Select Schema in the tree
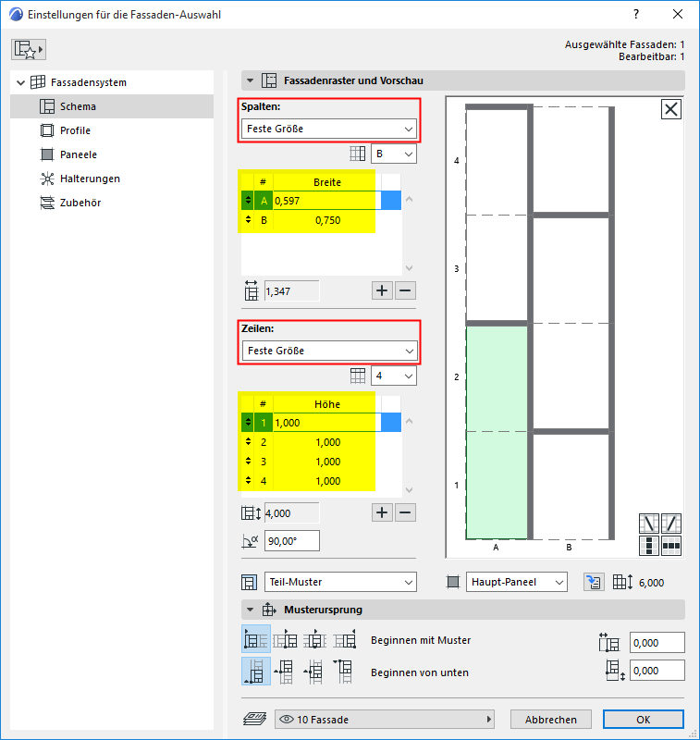The image size is (700, 740). pos(112,106)
